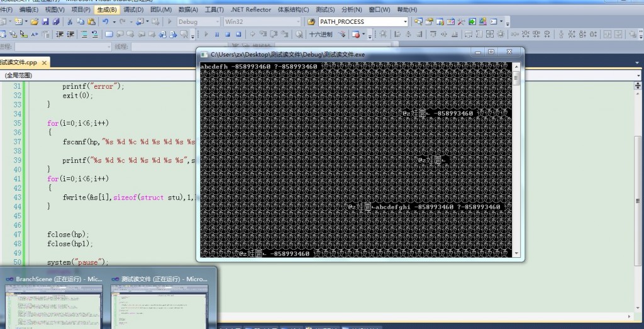The image size is (644, 329).
Task: Click the fclose(hp1); code line
Action: 70,243
